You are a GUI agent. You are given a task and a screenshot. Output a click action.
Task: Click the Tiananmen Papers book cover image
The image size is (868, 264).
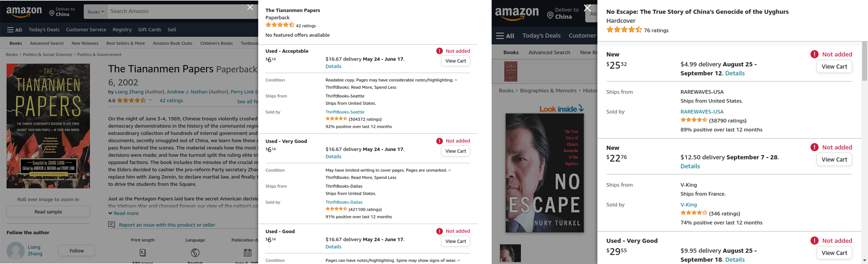click(48, 126)
